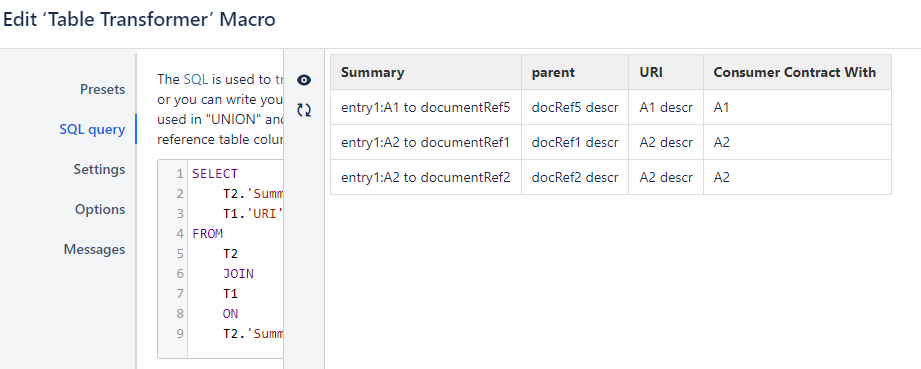
Task: Select the Options tab
Action: [100, 209]
